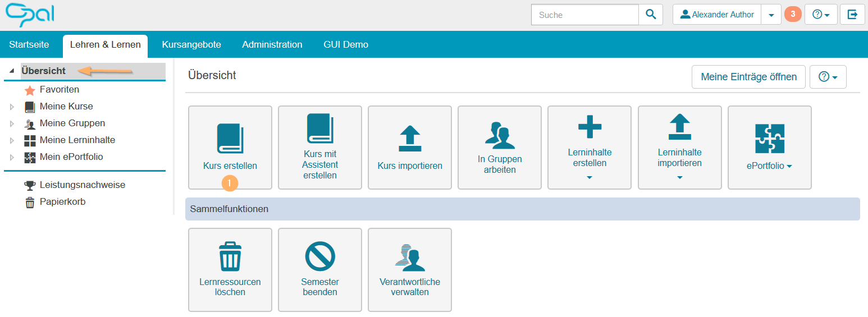Open the ePortfolio puzzle dropdown tile
868x317 pixels.
[769, 148]
